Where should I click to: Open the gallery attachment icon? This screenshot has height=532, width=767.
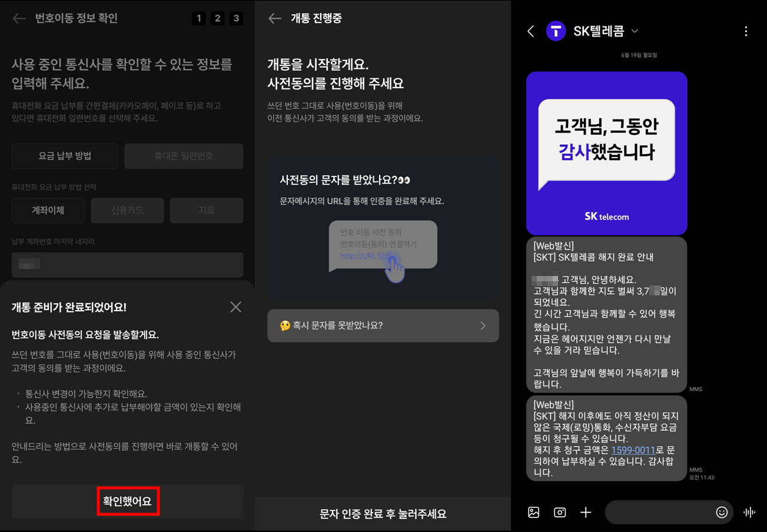534,513
